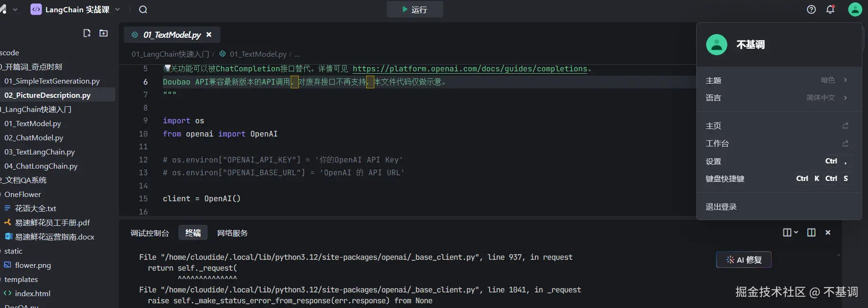Open the OpenAI completions docs link

point(470,69)
